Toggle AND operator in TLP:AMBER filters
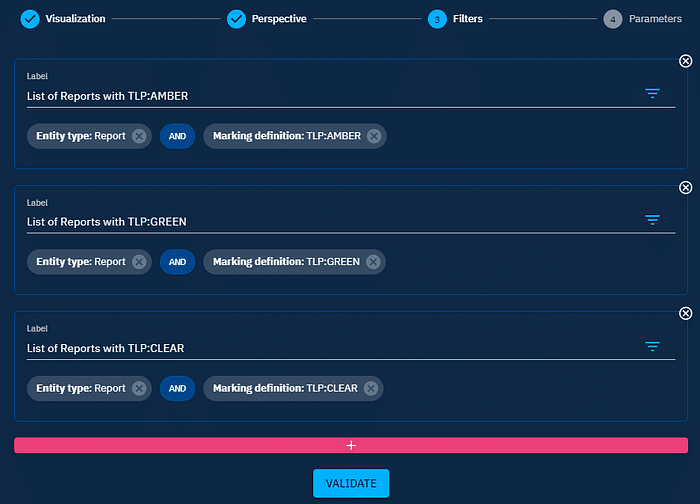The height and width of the screenshot is (504, 700). pos(177,136)
